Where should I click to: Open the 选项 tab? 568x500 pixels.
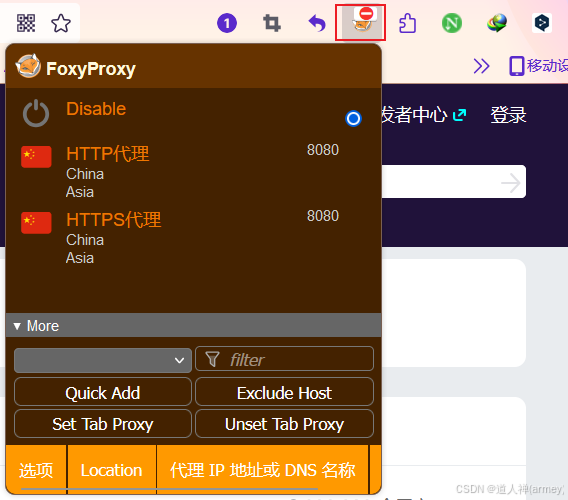point(36,470)
